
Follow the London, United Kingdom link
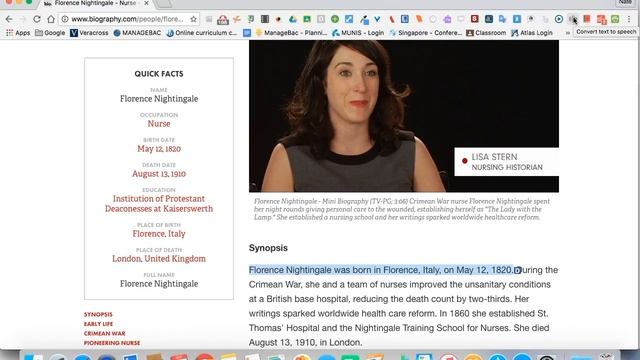coord(159,259)
